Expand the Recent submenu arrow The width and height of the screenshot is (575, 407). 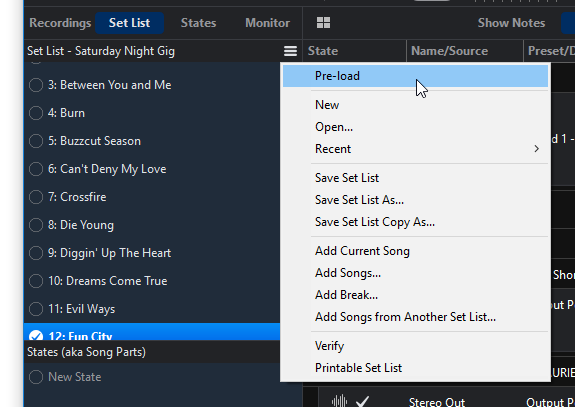pos(536,149)
